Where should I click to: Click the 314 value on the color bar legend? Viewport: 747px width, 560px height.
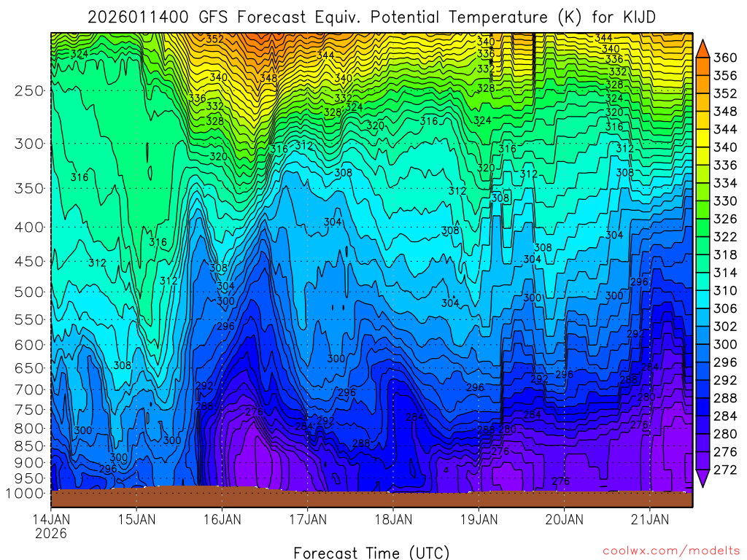coord(725,273)
